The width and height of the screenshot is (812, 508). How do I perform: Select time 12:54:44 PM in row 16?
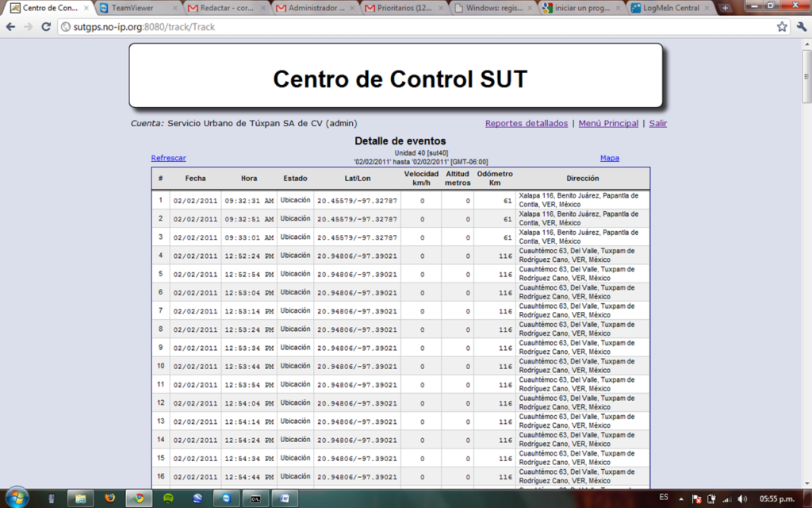pyautogui.click(x=249, y=477)
